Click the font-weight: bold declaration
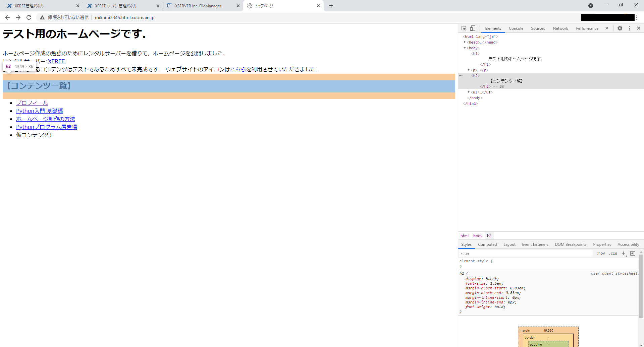The image size is (644, 347). coord(485,307)
